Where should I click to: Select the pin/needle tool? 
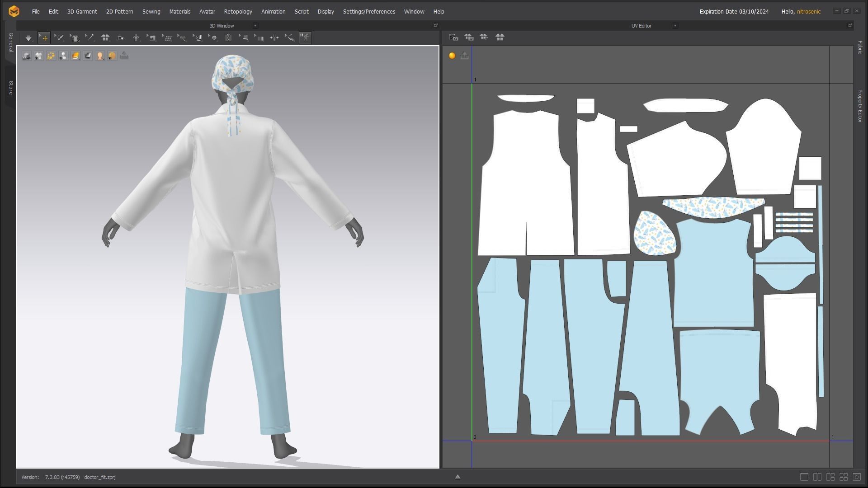(x=90, y=38)
